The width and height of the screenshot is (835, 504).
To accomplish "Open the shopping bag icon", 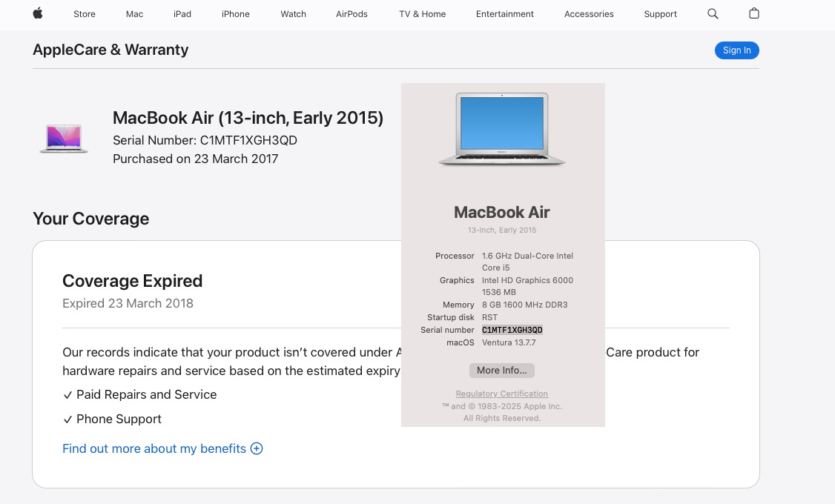I will coord(754,13).
